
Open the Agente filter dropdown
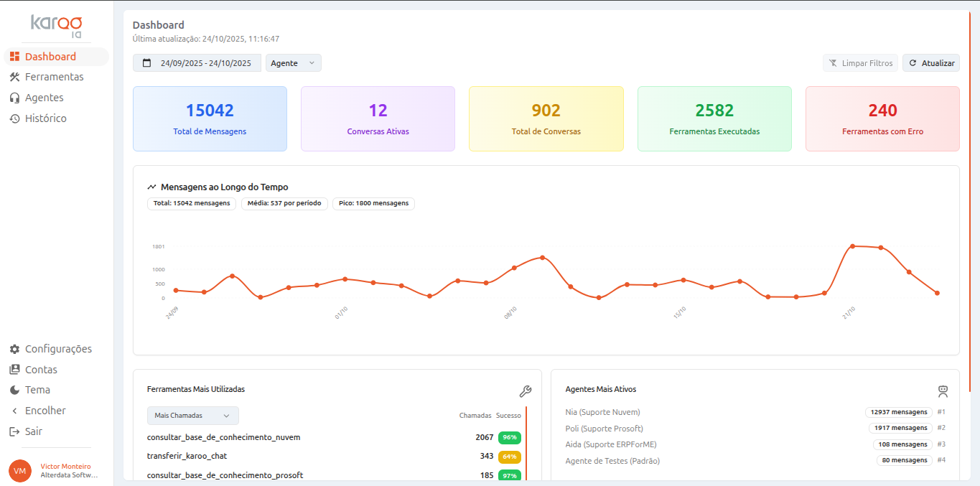pyautogui.click(x=293, y=63)
